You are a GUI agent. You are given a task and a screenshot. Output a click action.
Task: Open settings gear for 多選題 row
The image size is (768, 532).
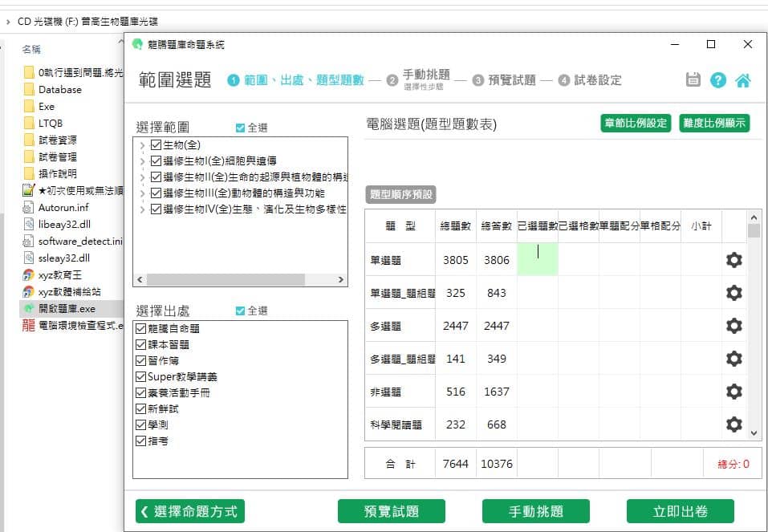tap(733, 326)
